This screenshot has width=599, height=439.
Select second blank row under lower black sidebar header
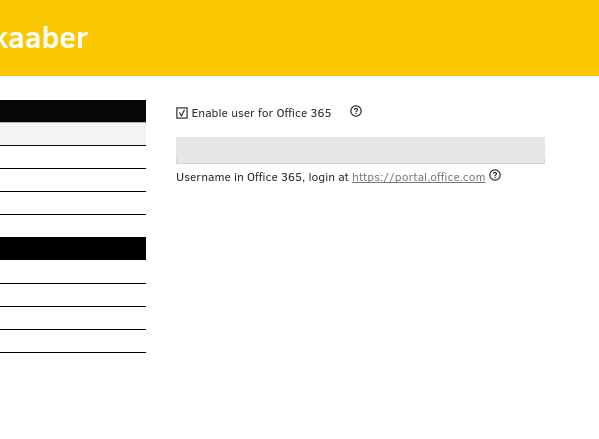pyautogui.click(x=73, y=295)
